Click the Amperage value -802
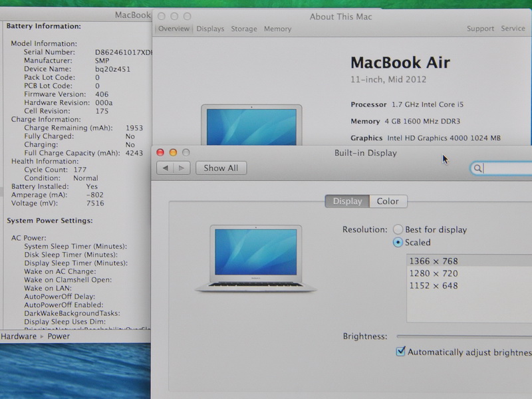The width and height of the screenshot is (532, 399). pyautogui.click(x=95, y=195)
